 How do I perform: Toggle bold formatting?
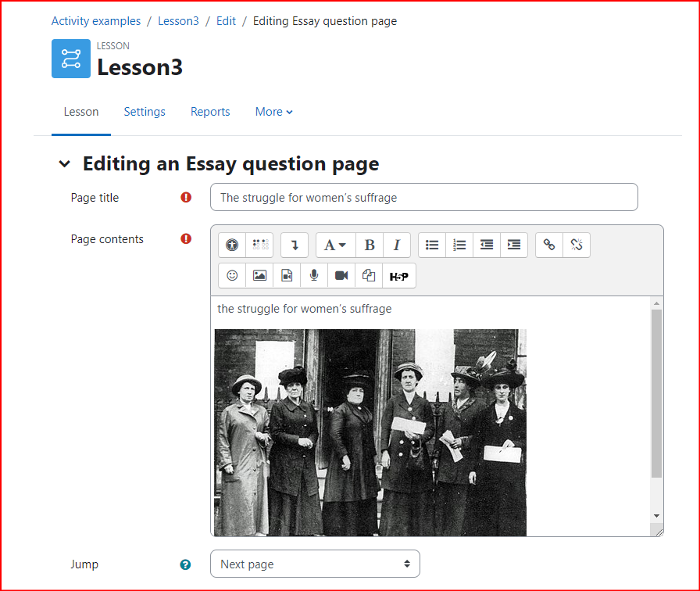click(370, 245)
